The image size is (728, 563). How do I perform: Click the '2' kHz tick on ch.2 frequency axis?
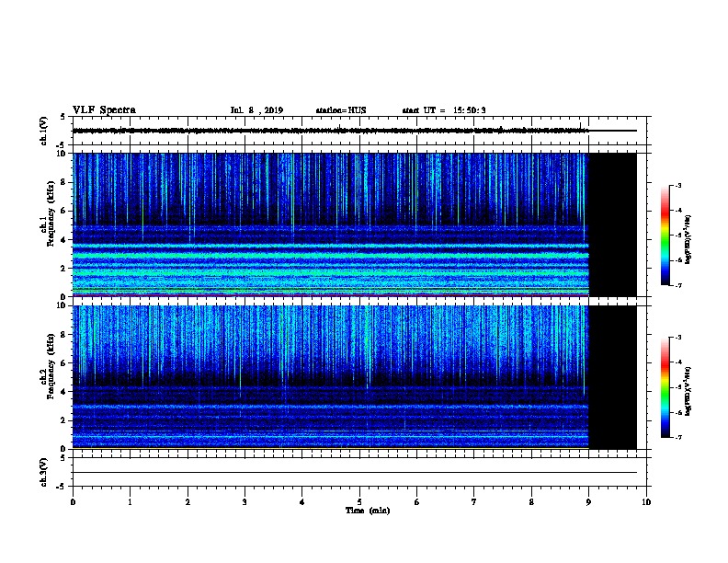(x=65, y=420)
